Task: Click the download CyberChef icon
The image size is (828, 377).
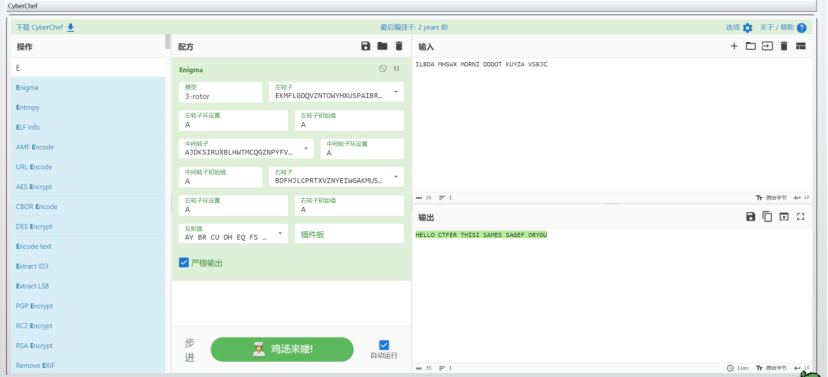Action: click(70, 27)
